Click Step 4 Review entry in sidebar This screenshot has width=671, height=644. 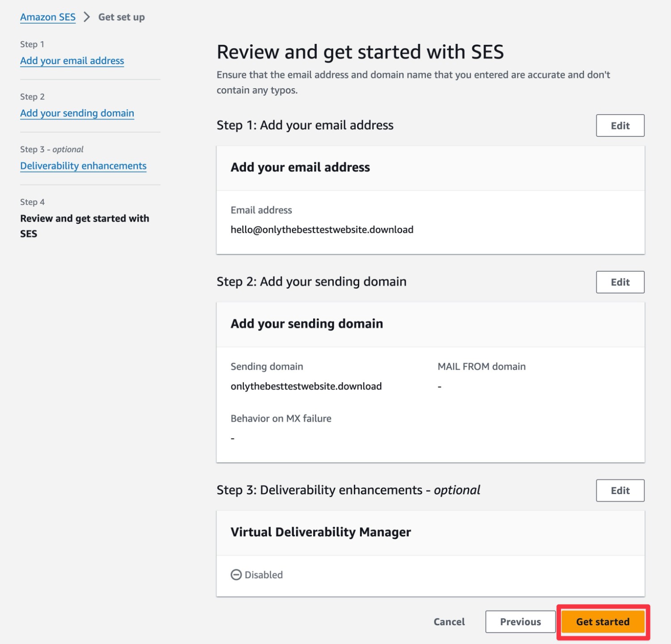[x=85, y=226]
